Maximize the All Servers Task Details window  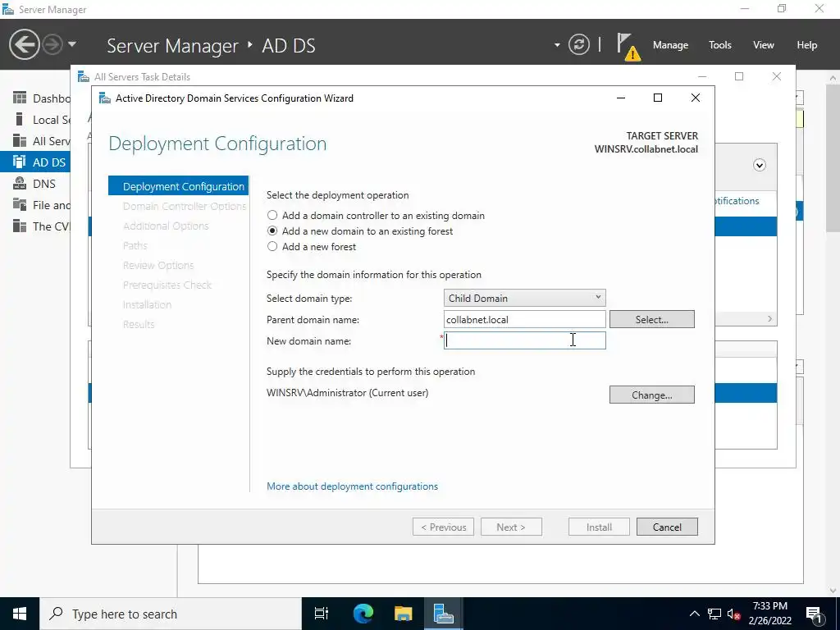click(x=739, y=76)
